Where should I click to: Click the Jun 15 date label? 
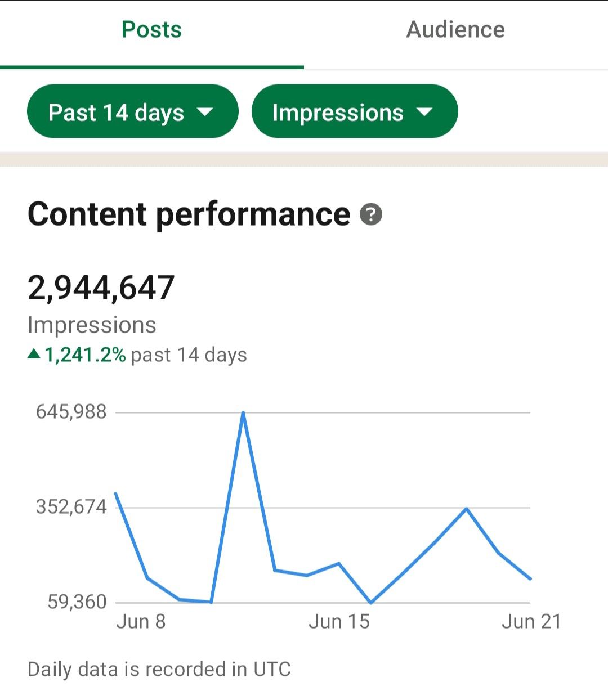[x=339, y=622]
